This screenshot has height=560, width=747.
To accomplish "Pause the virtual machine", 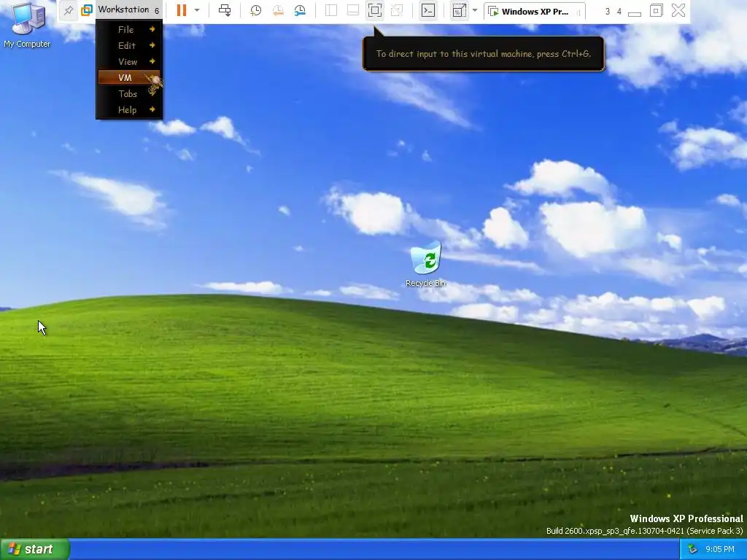I will coord(182,10).
